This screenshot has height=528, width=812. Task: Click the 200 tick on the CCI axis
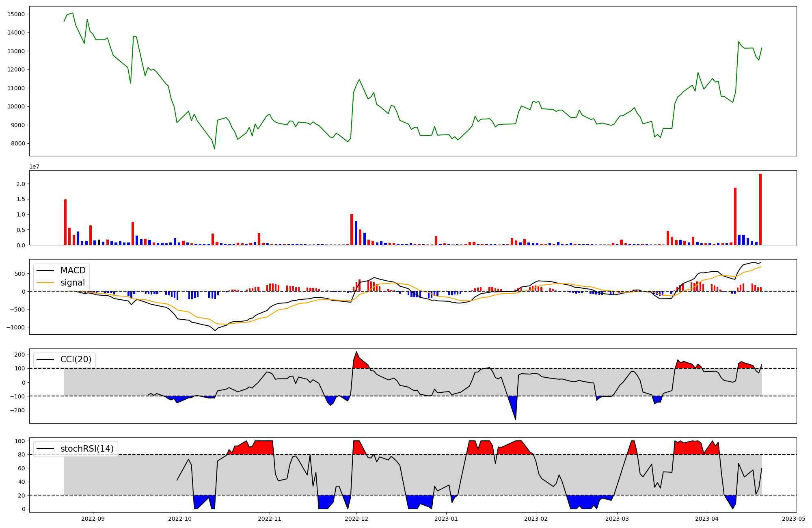click(x=20, y=355)
